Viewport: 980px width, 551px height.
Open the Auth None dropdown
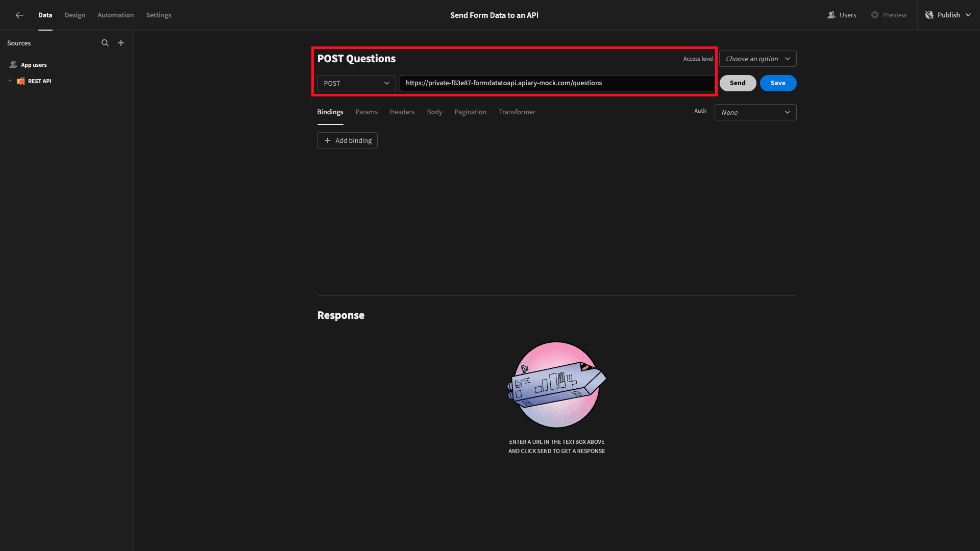click(755, 112)
